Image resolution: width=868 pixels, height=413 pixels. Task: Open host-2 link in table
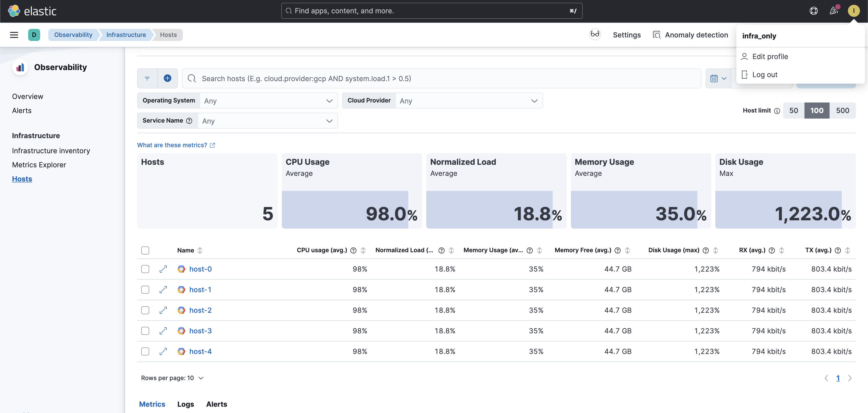[200, 310]
